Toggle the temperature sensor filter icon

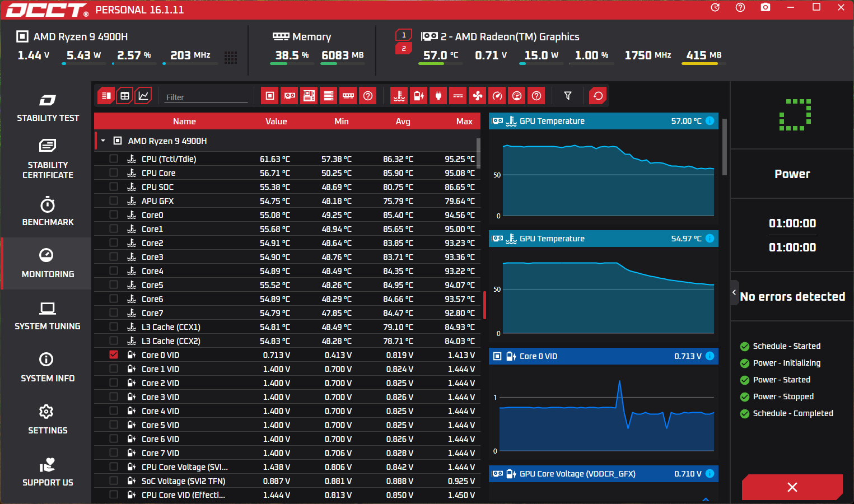point(399,96)
